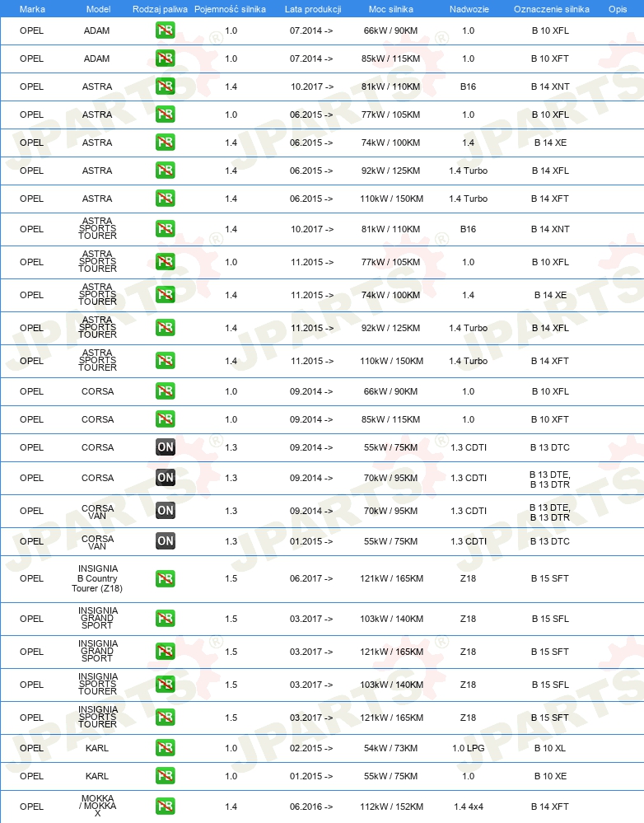Image resolution: width=644 pixels, height=823 pixels.
Task: Click production date 02.2015 -> for KARL
Action: point(311,748)
